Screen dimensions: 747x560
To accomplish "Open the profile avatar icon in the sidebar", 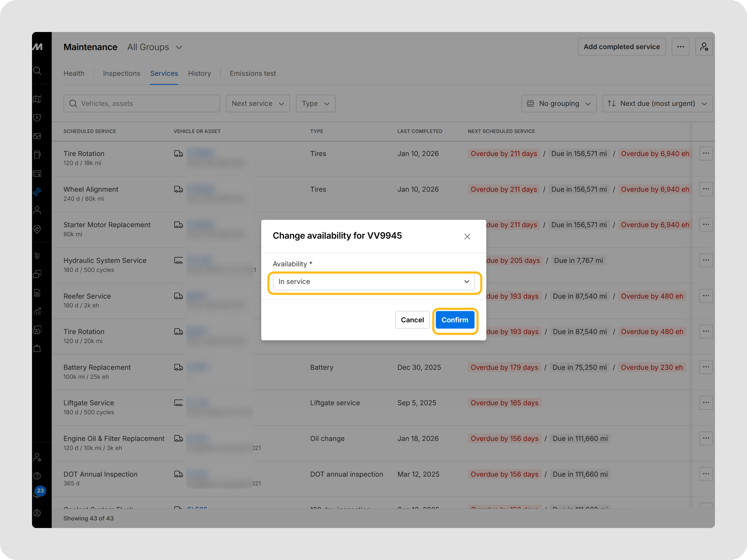I will click(x=38, y=513).
